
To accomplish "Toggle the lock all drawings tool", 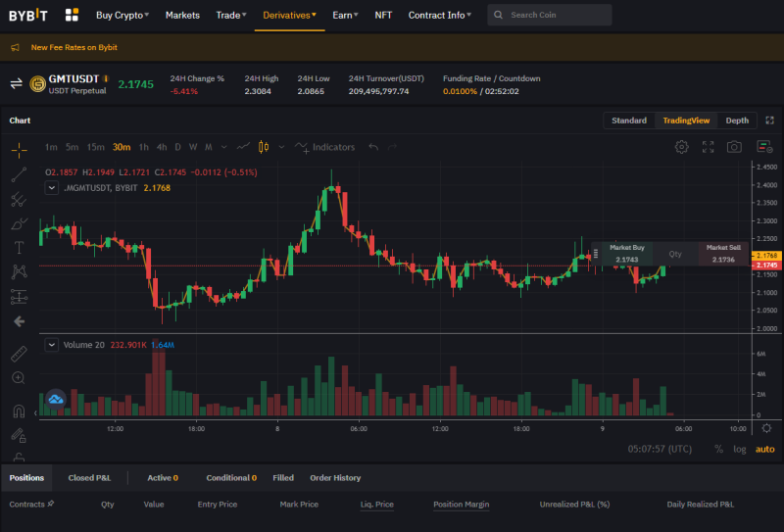I will click(x=19, y=457).
